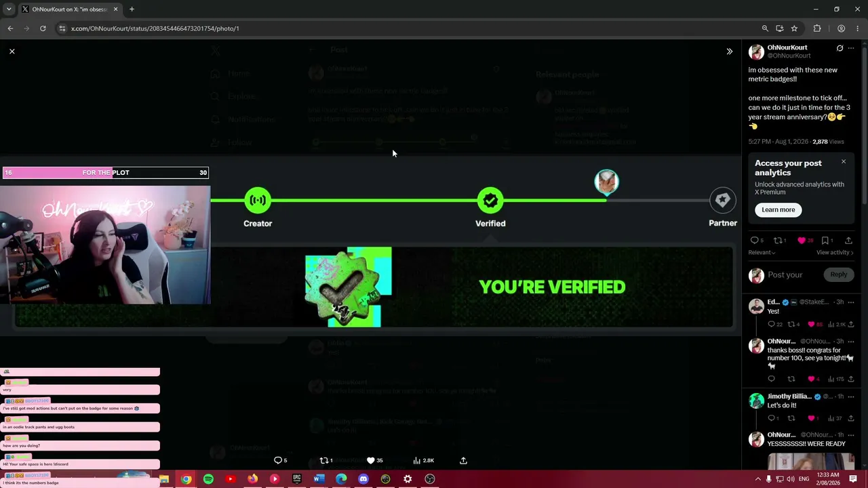Viewport: 868px width, 488px height.
Task: Open Microsoft Word from the taskbar
Action: 319,479
